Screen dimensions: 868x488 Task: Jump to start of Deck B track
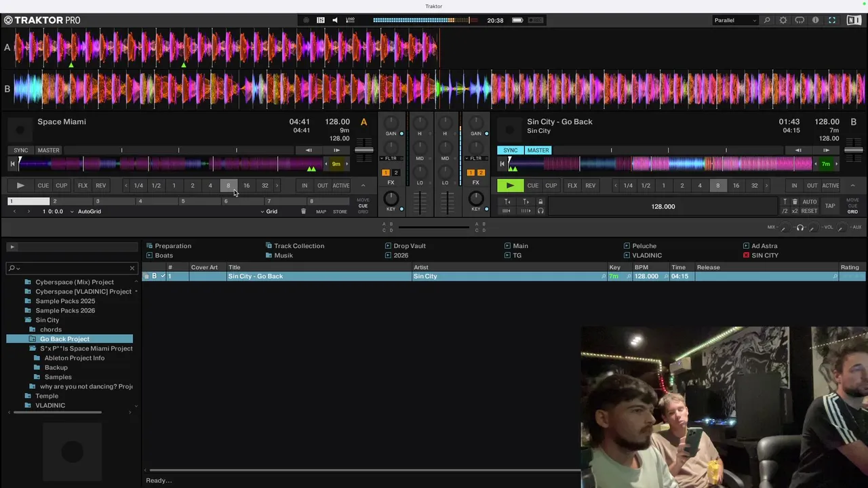click(502, 164)
